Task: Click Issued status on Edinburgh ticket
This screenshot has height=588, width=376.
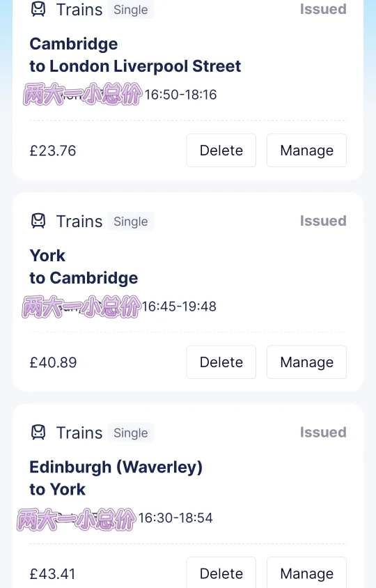Action: (x=323, y=433)
